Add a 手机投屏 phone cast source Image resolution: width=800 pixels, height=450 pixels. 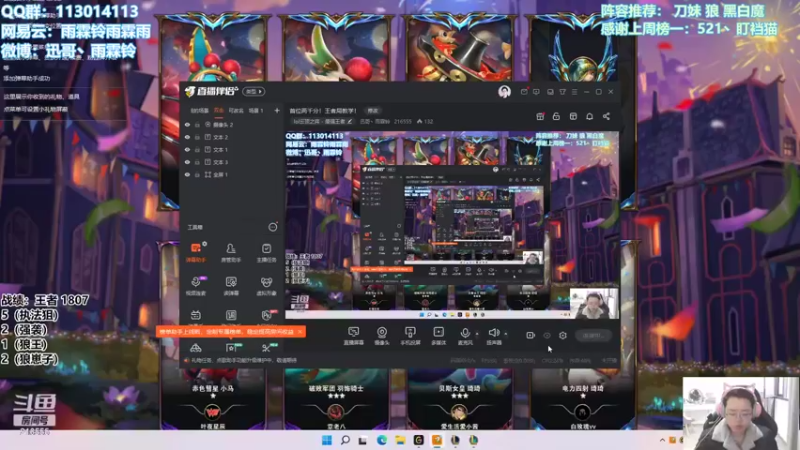coord(410,336)
